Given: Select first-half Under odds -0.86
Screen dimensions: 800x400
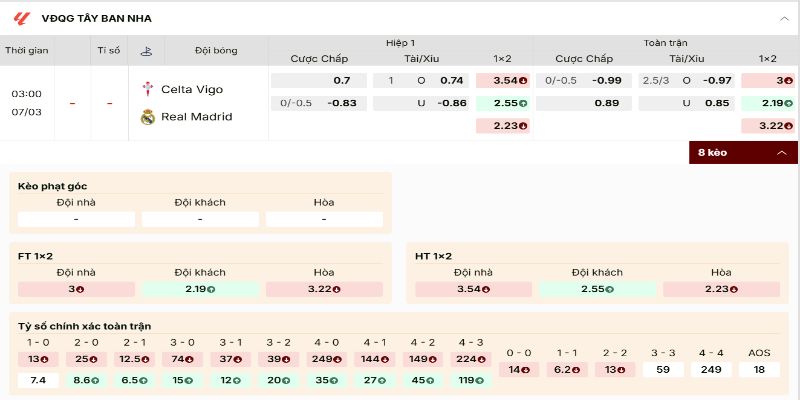Looking at the screenshot, I should pyautogui.click(x=421, y=103).
